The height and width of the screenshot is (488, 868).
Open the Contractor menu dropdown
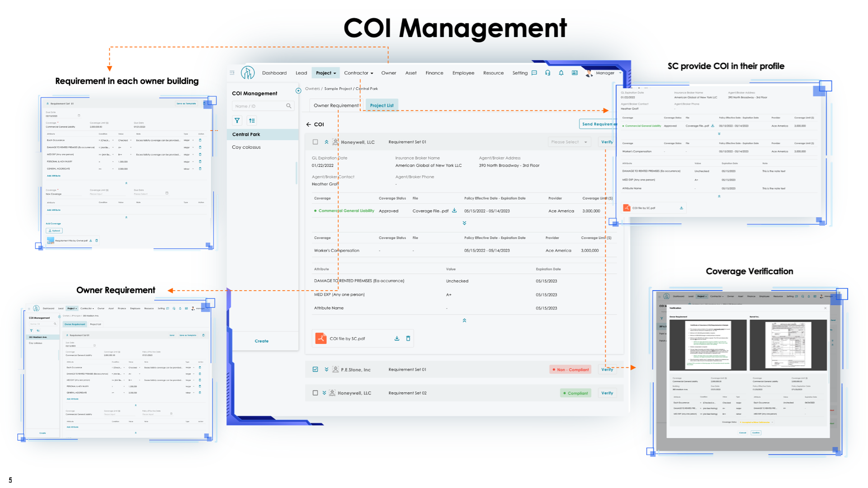(358, 73)
